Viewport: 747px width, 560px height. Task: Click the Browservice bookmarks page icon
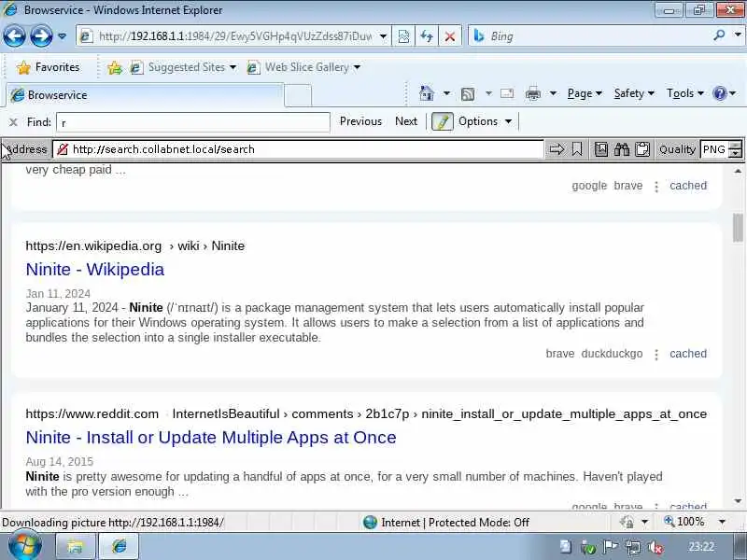pos(601,149)
